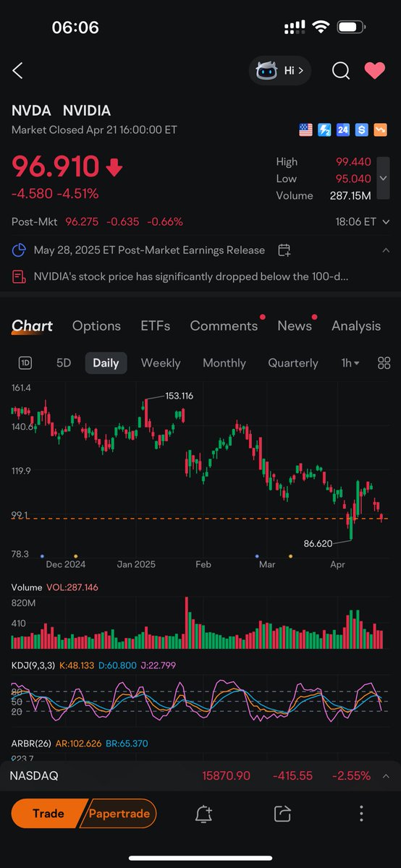Go back using the top-left arrow

18,70
